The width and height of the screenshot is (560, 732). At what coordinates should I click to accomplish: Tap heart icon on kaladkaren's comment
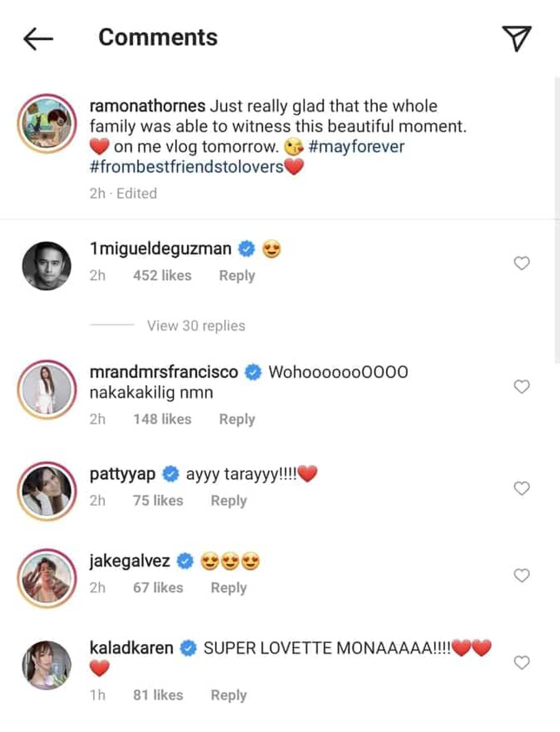(x=521, y=662)
